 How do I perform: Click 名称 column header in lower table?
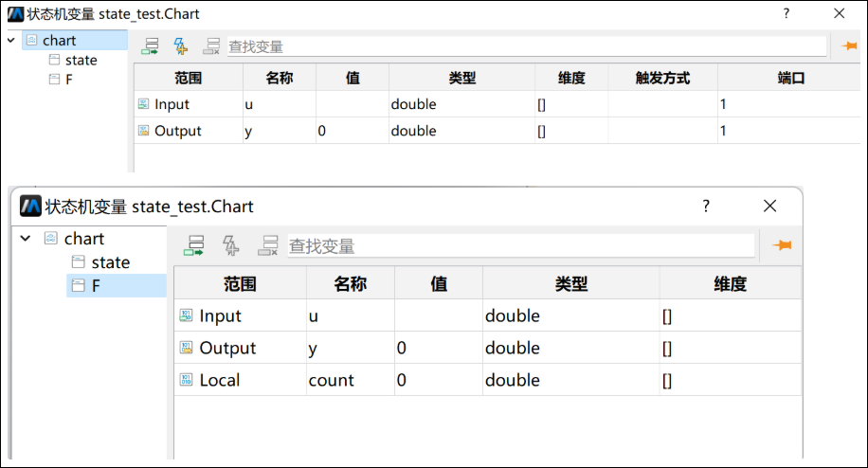coord(350,283)
